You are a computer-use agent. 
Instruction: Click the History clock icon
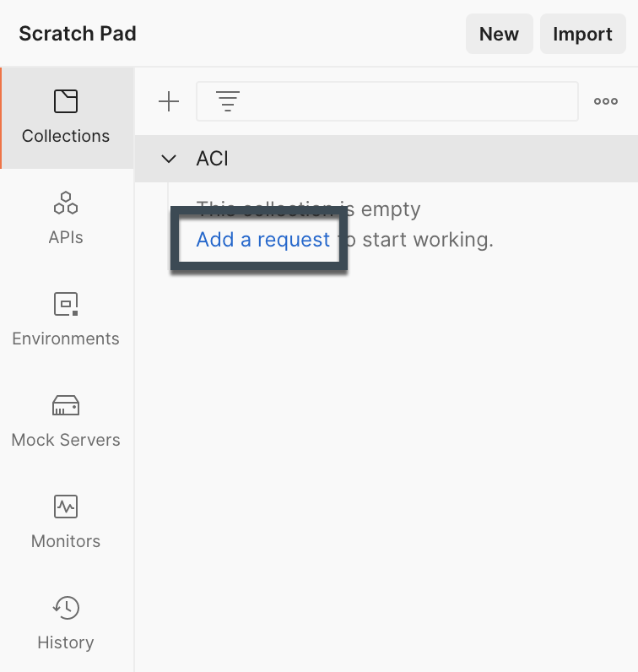(66, 608)
